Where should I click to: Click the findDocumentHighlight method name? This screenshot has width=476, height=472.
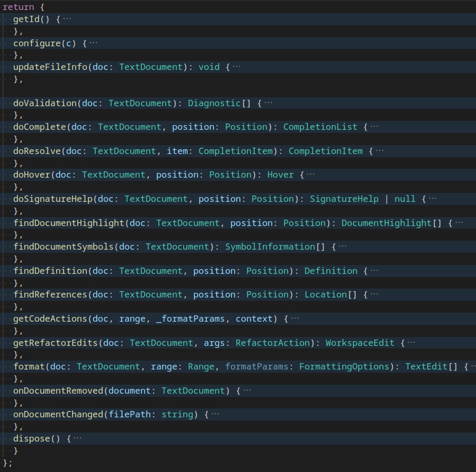(x=69, y=223)
